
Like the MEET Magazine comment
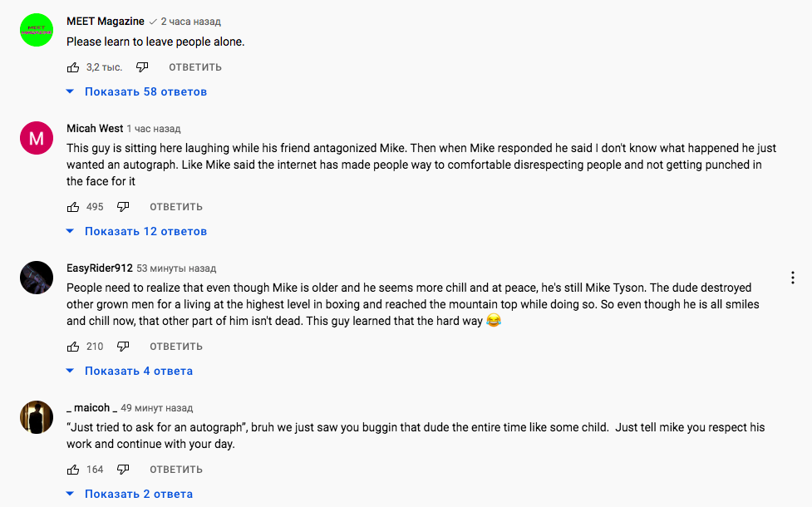(73, 67)
